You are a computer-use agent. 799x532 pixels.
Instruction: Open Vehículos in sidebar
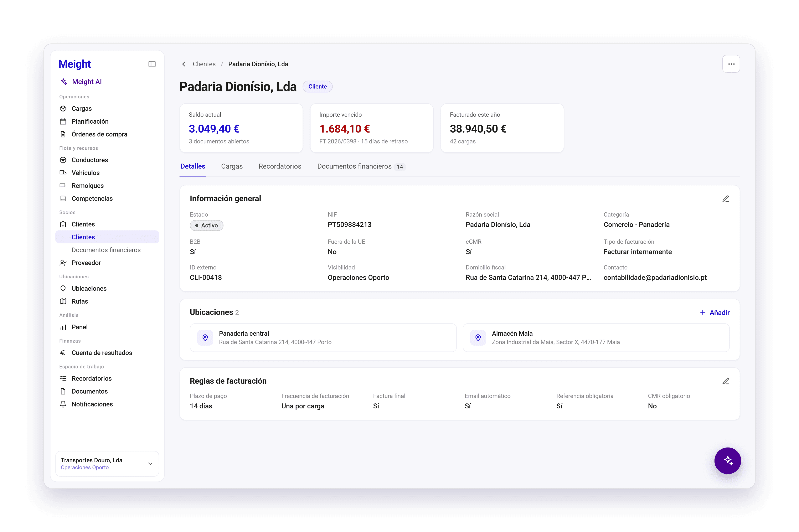pos(107,173)
